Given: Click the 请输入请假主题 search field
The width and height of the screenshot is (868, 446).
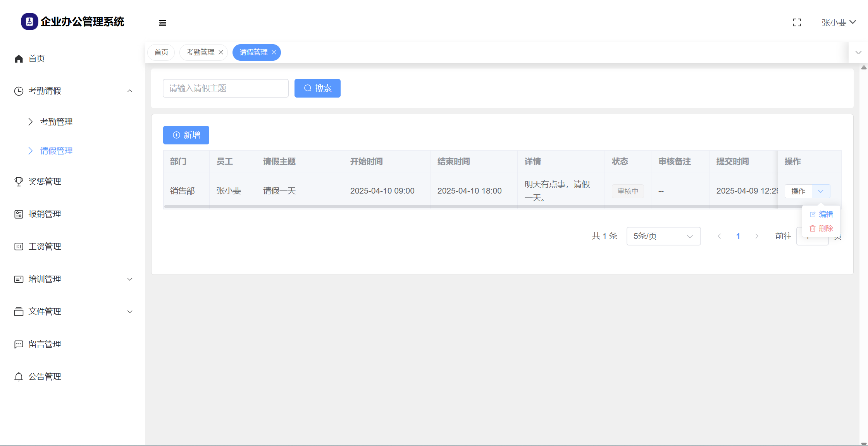Looking at the screenshot, I should 226,88.
